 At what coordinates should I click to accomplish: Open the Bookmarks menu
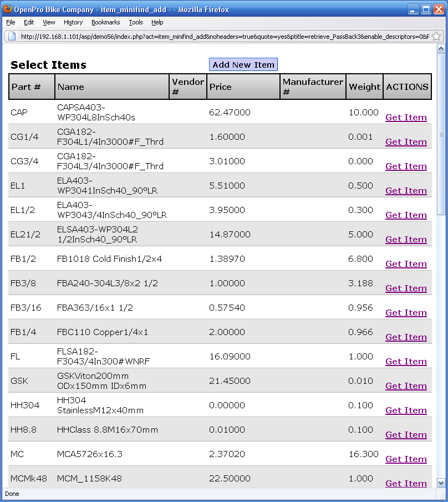pos(105,22)
